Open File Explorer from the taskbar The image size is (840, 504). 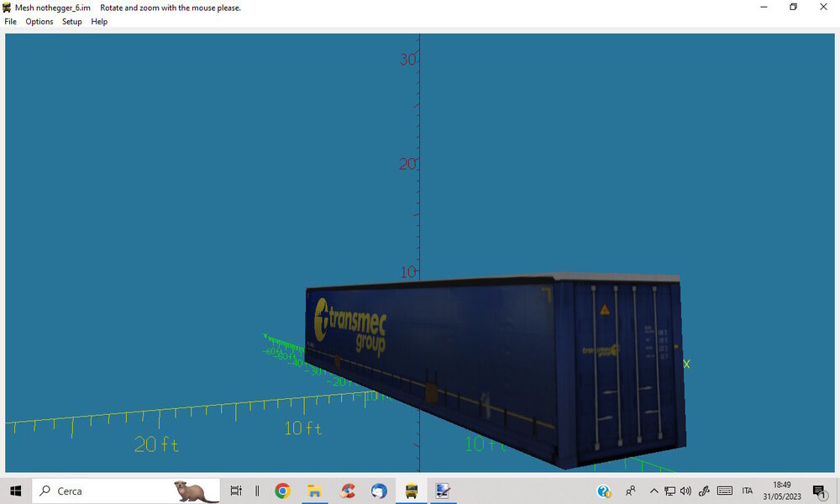[314, 491]
